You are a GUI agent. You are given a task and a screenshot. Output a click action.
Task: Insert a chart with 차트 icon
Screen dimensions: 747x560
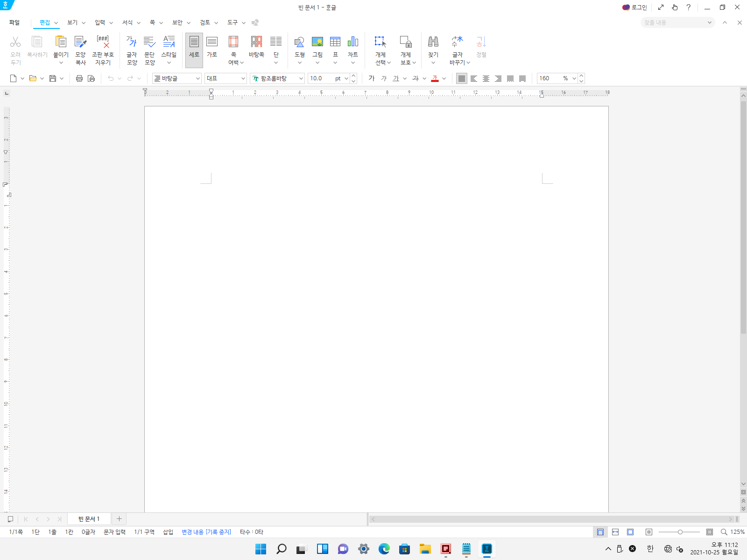[353, 42]
